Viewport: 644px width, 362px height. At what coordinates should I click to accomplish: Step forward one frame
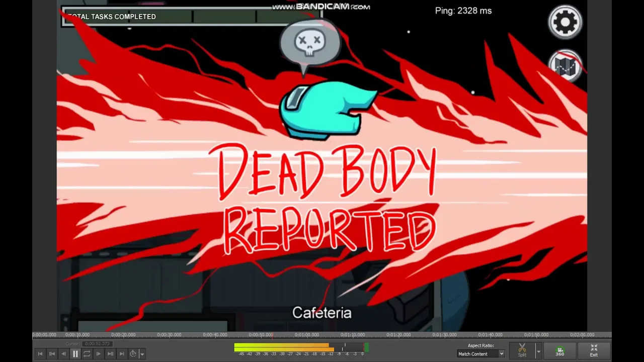(99, 354)
